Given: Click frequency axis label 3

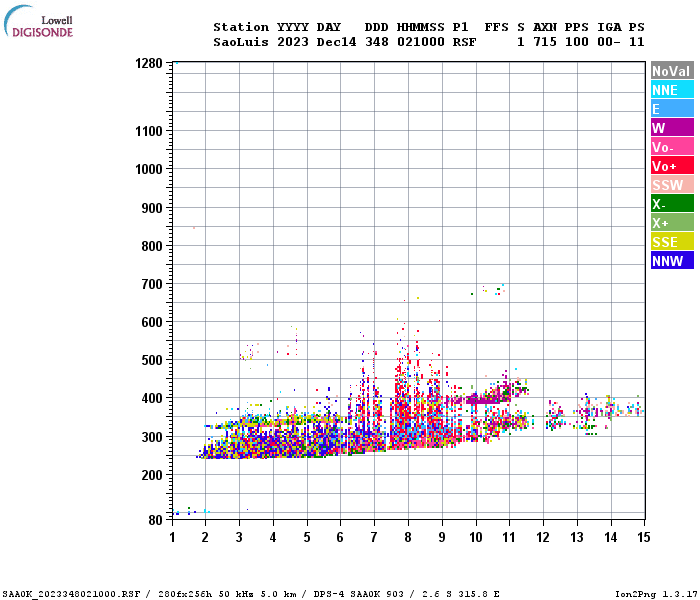Looking at the screenshot, I should tap(239, 537).
